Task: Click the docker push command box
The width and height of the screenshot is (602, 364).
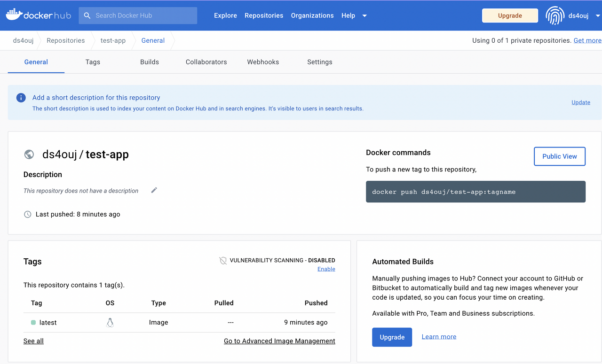Action: [475, 192]
